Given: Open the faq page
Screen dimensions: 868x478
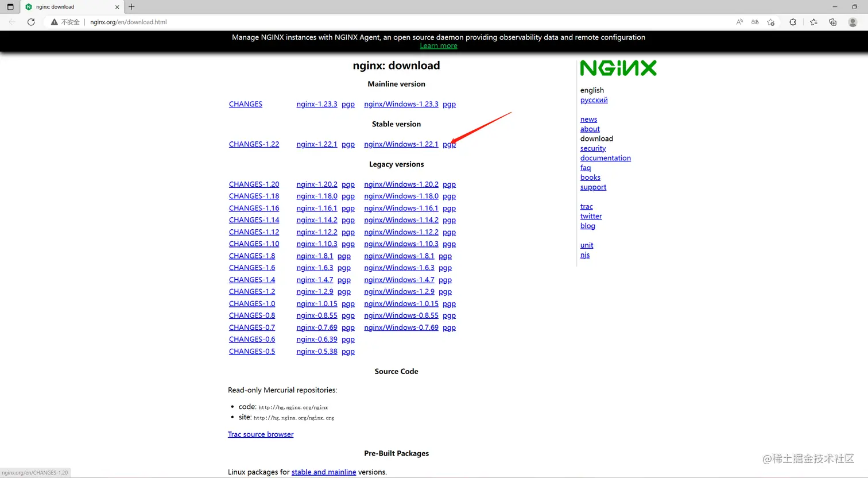Looking at the screenshot, I should [585, 168].
